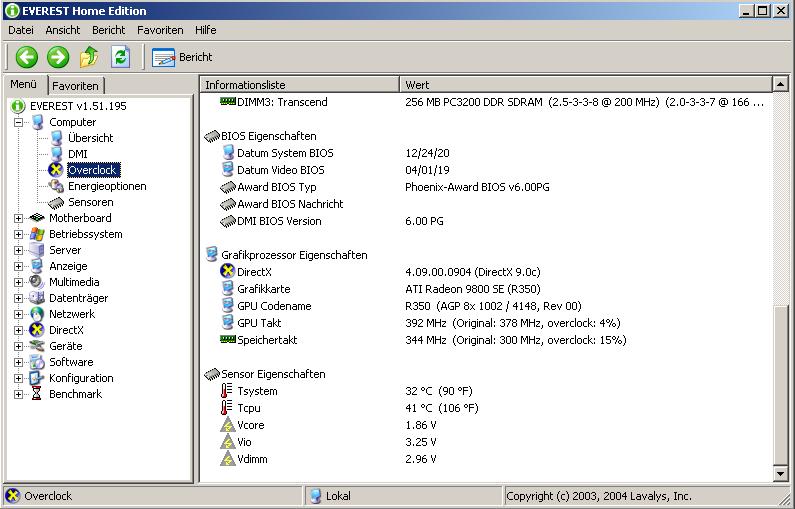Select the DIMM3: Transcend row

[x=487, y=102]
